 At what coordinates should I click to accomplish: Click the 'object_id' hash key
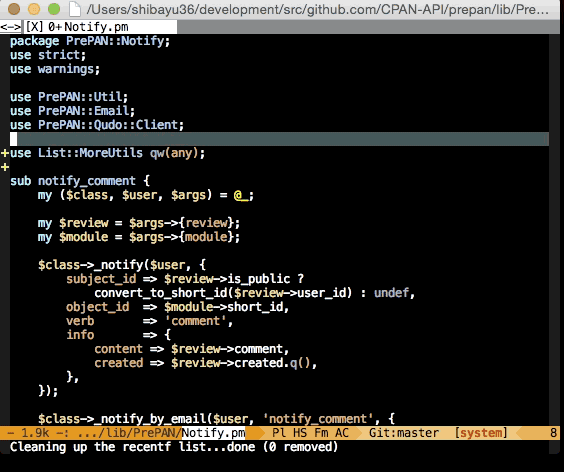(97, 307)
